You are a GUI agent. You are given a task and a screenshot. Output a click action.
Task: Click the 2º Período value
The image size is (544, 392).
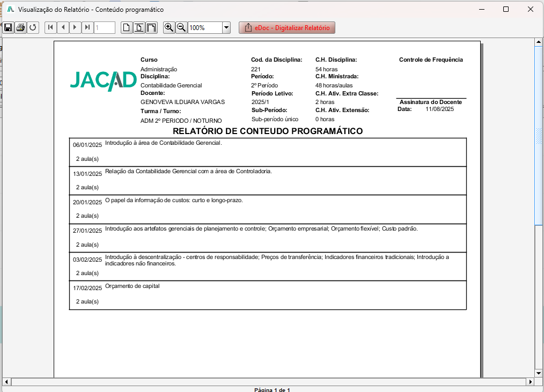[x=264, y=85]
